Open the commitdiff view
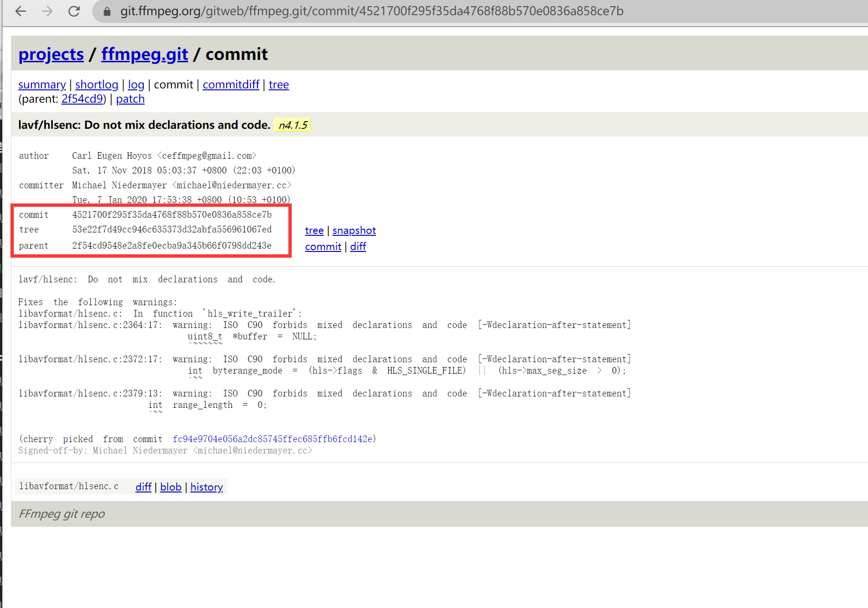Image resolution: width=868 pixels, height=608 pixels. pos(231,85)
